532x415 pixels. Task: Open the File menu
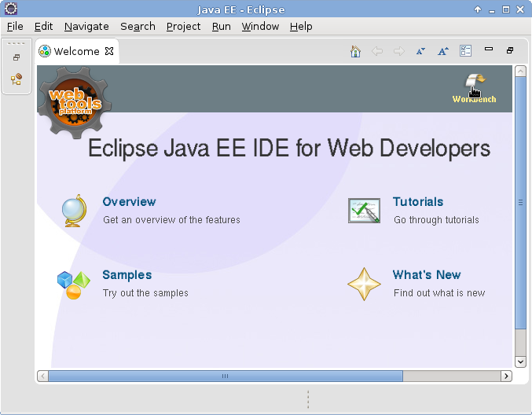[15, 27]
